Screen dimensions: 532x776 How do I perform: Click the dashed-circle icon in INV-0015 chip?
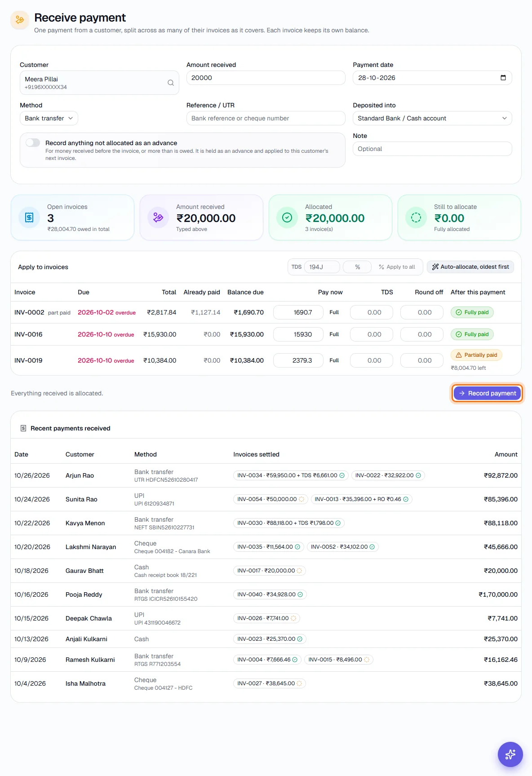367,660
